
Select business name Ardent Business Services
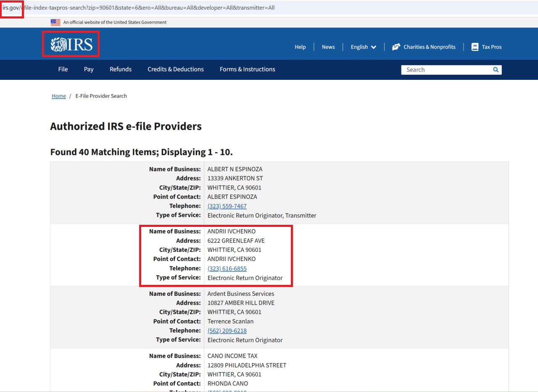click(x=241, y=294)
